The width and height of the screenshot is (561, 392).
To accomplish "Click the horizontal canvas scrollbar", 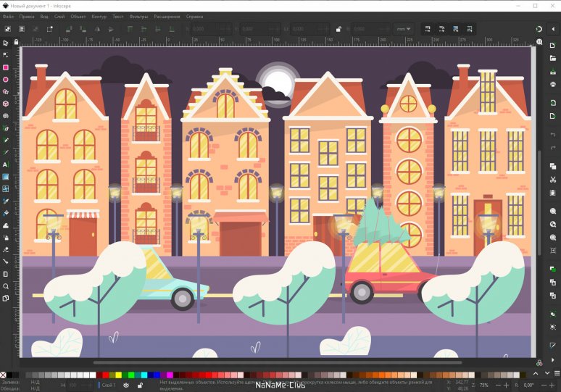I will (x=275, y=362).
